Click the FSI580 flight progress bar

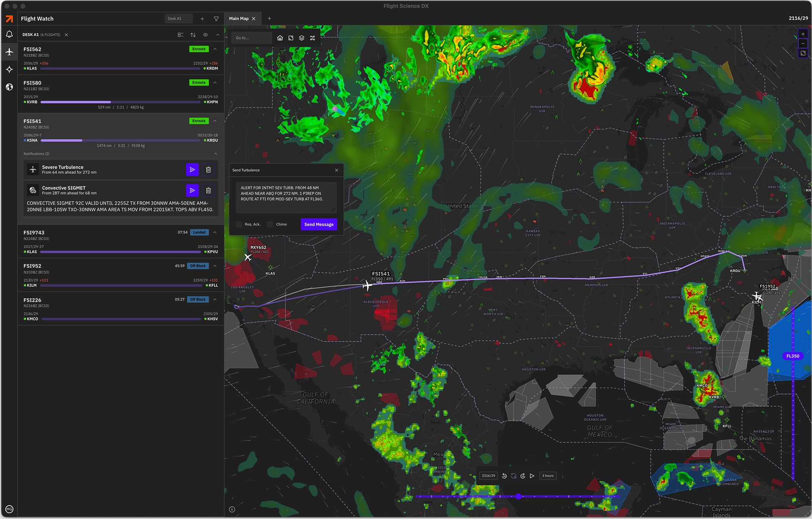tap(121, 102)
